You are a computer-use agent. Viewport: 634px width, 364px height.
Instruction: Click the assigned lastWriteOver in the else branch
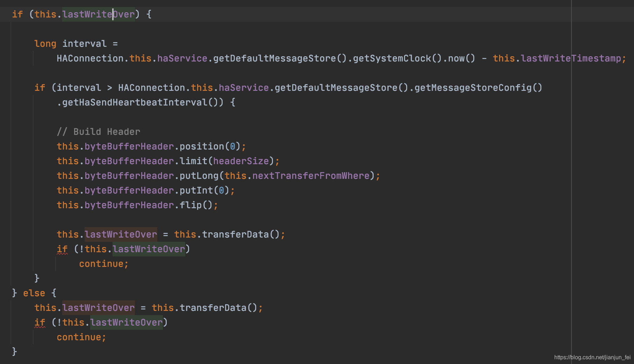[x=99, y=308]
